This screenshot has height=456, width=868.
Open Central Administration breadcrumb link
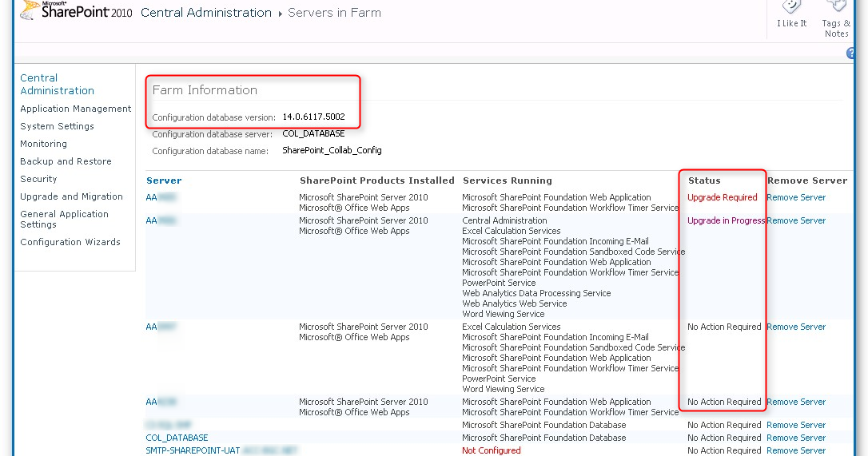click(206, 13)
